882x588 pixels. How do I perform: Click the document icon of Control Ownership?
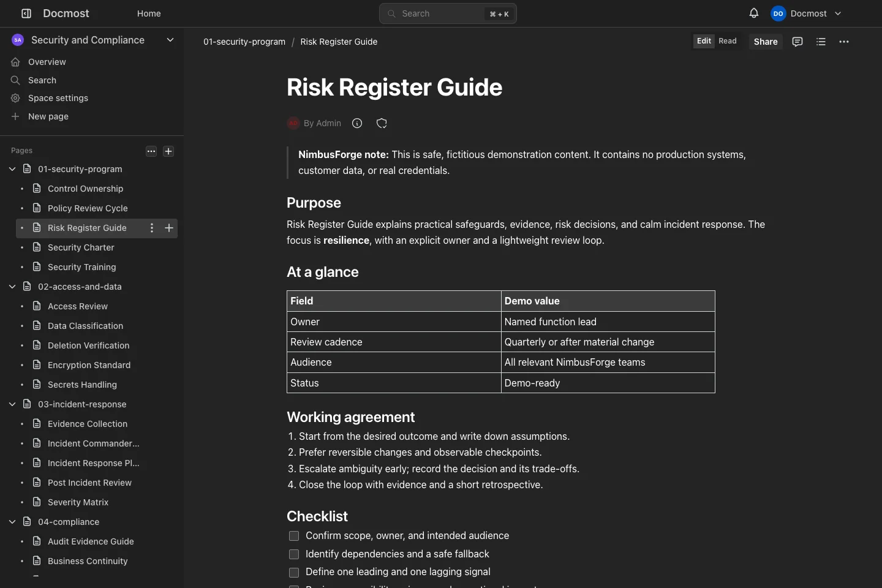pos(37,189)
